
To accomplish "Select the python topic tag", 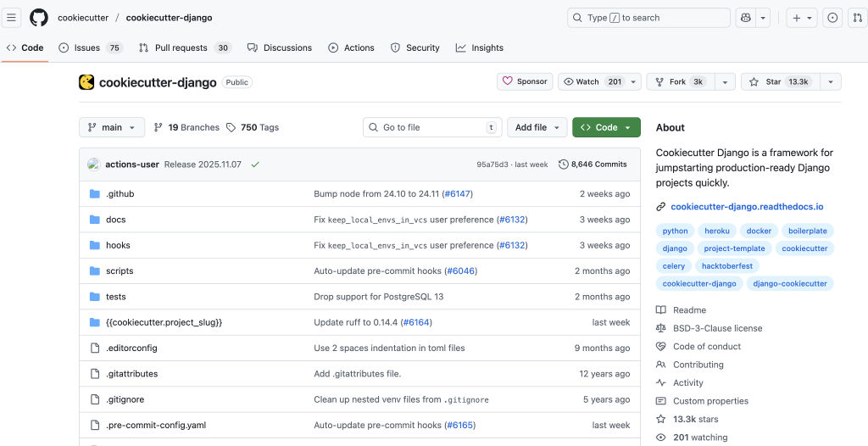I will click(675, 231).
